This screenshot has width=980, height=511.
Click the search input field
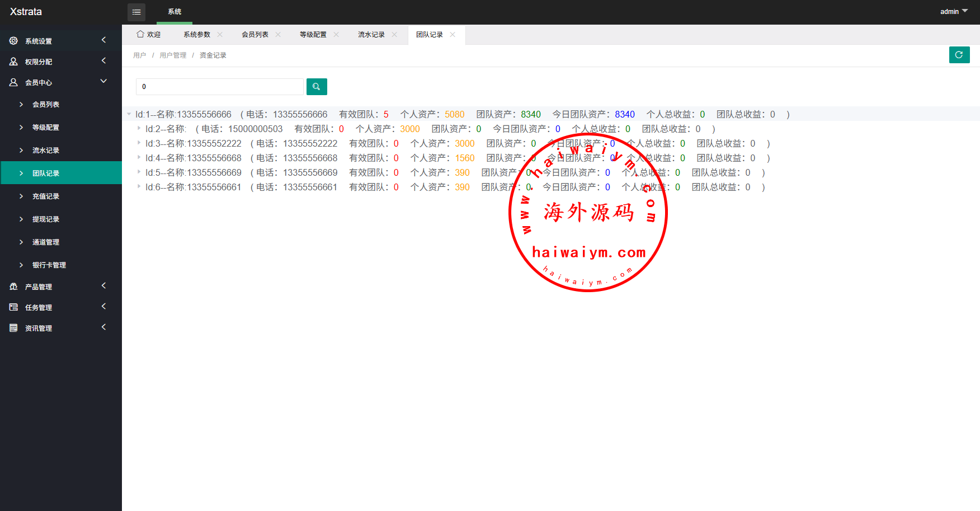click(219, 87)
